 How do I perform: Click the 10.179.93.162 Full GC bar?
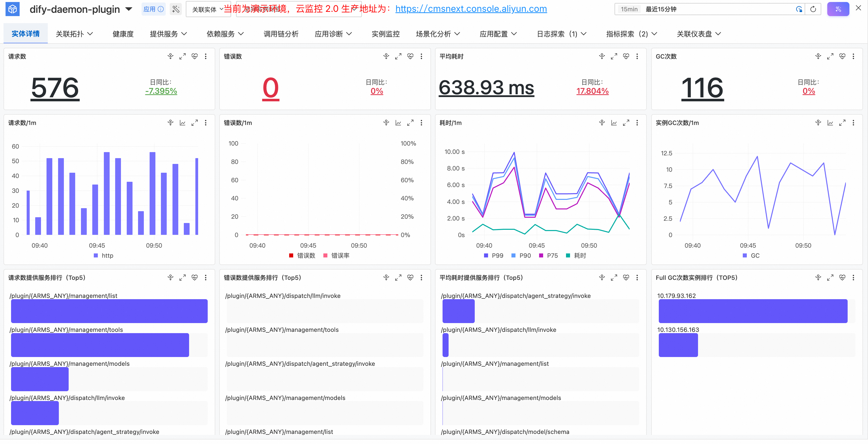pos(753,311)
